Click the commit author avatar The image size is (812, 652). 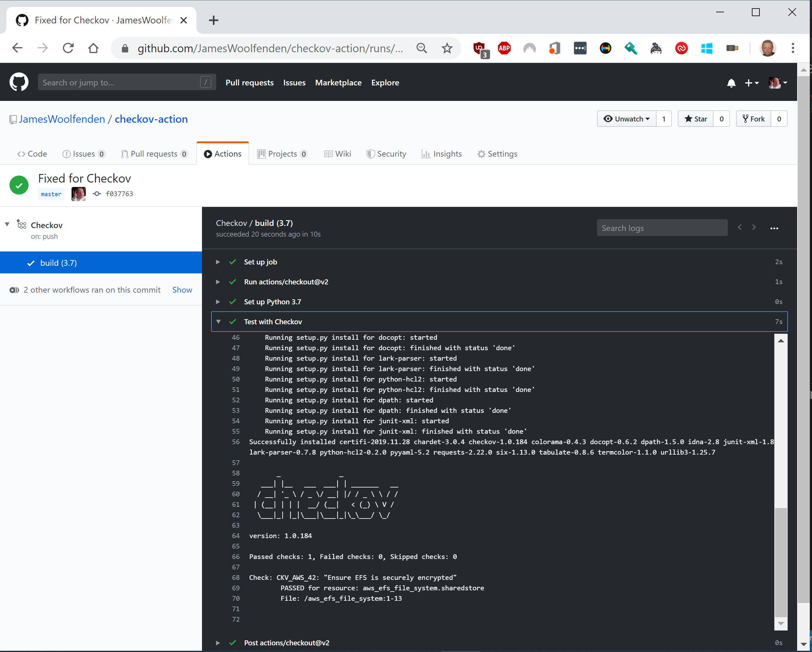[x=78, y=194]
